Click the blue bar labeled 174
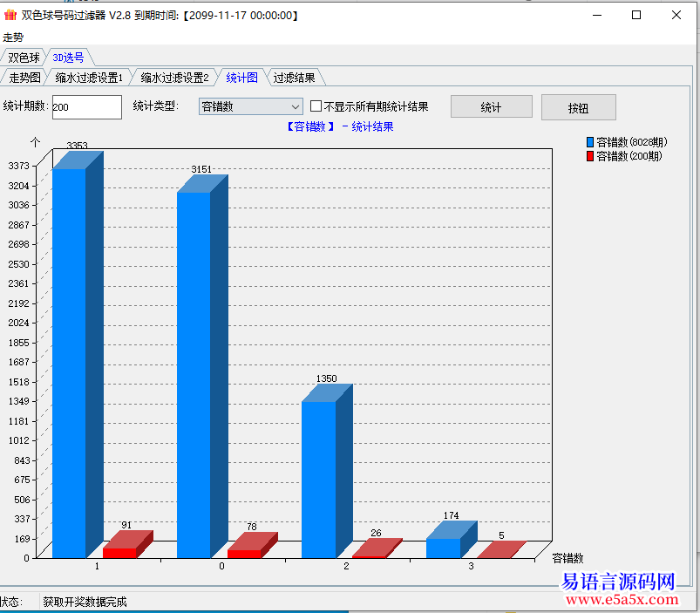This screenshot has height=613, width=700. (x=444, y=547)
